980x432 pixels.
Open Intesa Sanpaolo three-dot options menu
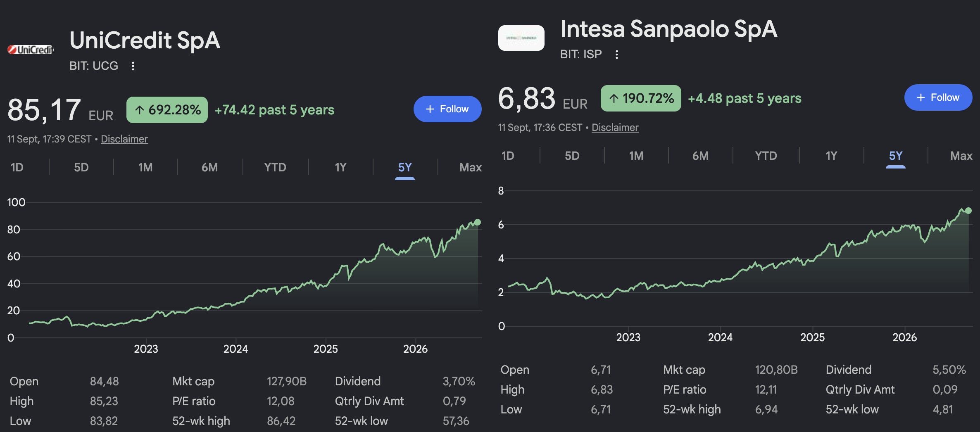616,55
